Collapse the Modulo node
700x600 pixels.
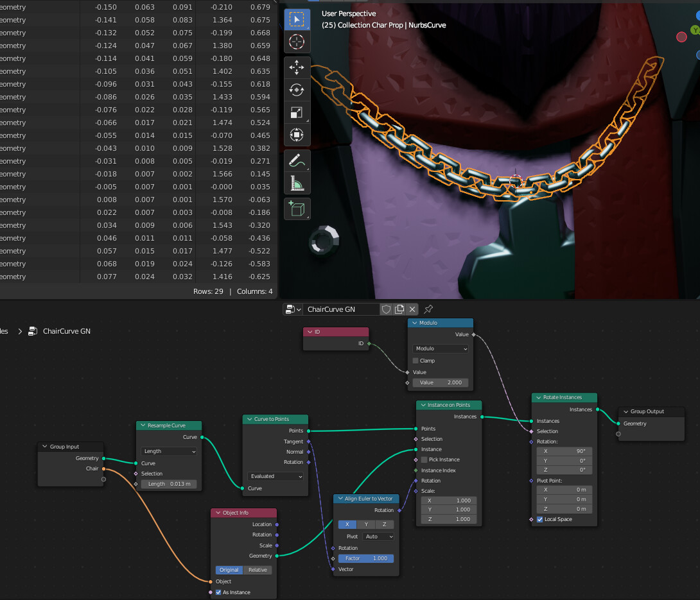(x=415, y=323)
